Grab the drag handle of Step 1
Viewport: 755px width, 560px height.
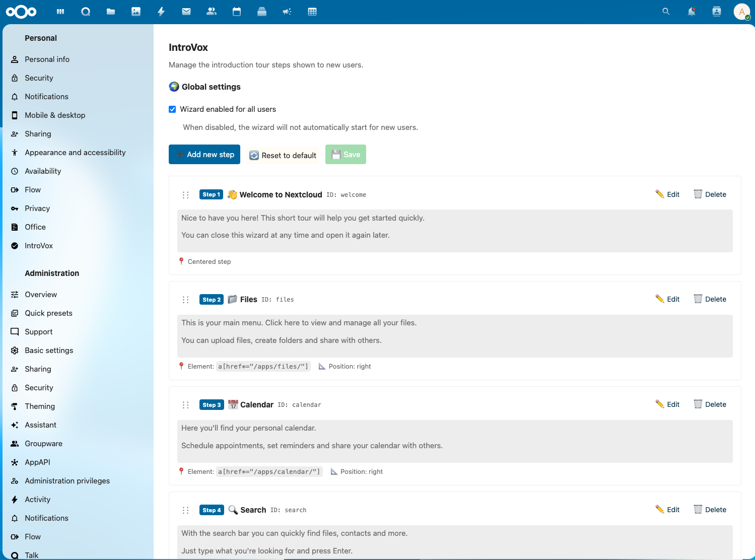[185, 195]
